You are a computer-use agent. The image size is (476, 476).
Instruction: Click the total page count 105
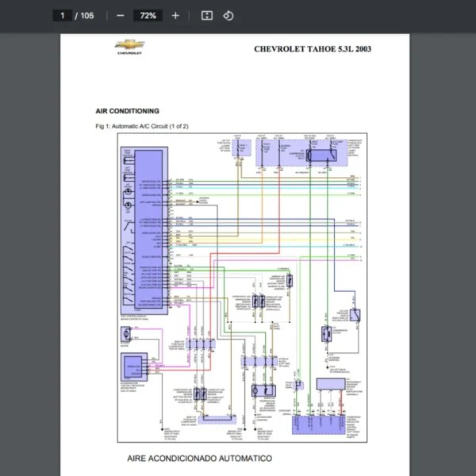coord(86,15)
